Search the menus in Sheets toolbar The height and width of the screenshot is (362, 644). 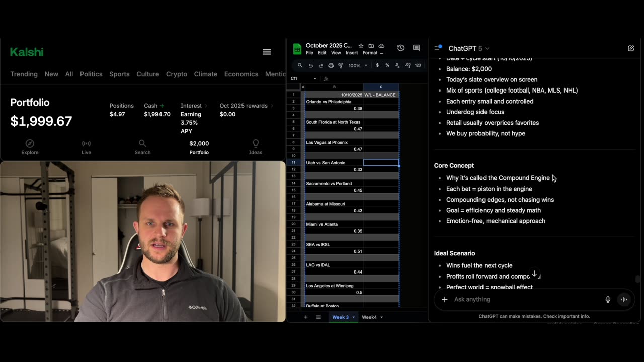click(300, 65)
